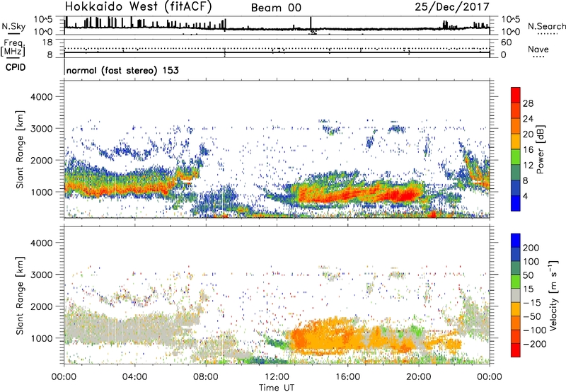Click the "Power [dB]" color bar title
This screenshot has width=566, height=392.
[541, 149]
